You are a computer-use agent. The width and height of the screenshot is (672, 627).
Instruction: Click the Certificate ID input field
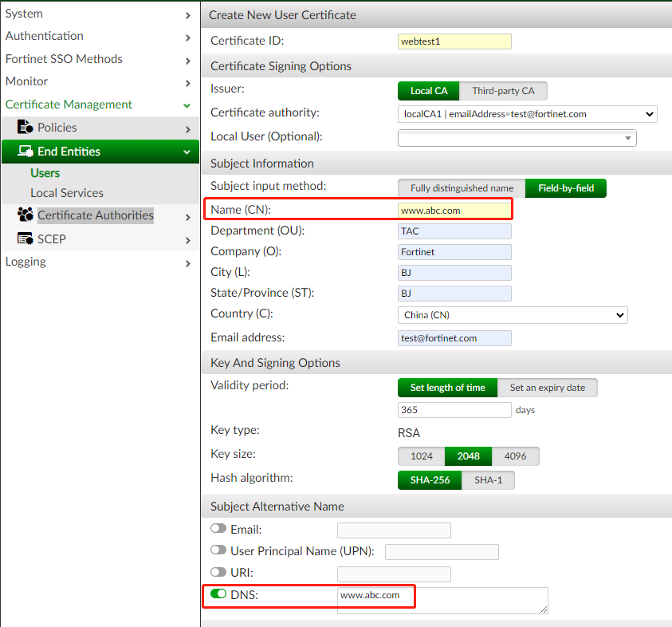pos(454,41)
